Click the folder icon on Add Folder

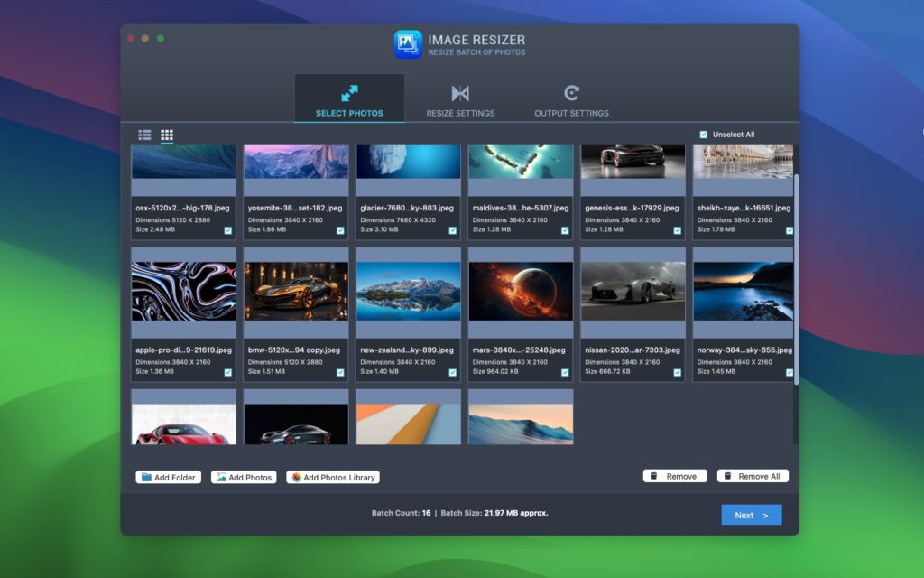click(x=147, y=477)
